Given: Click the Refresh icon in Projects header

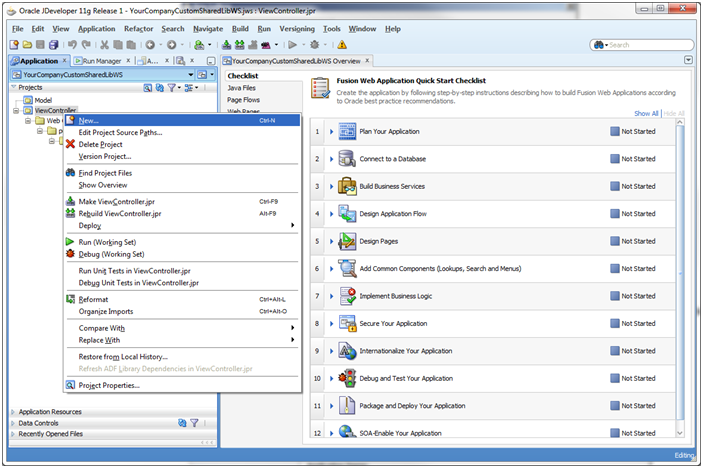Looking at the screenshot, I should pos(160,88).
